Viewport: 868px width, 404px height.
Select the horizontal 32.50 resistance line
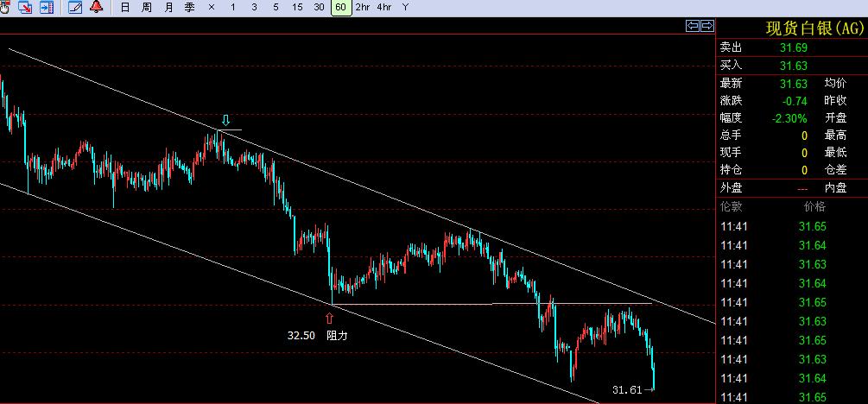click(x=491, y=304)
